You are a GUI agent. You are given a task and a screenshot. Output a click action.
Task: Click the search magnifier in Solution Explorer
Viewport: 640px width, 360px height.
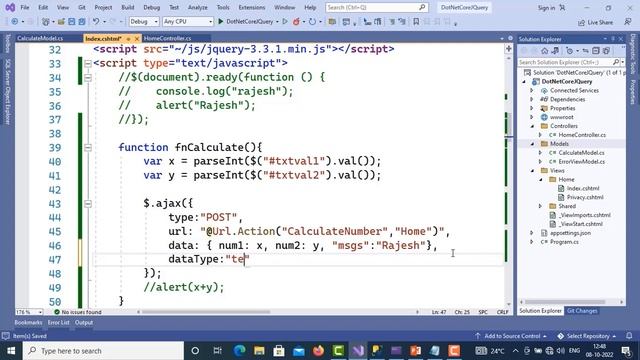point(616,62)
